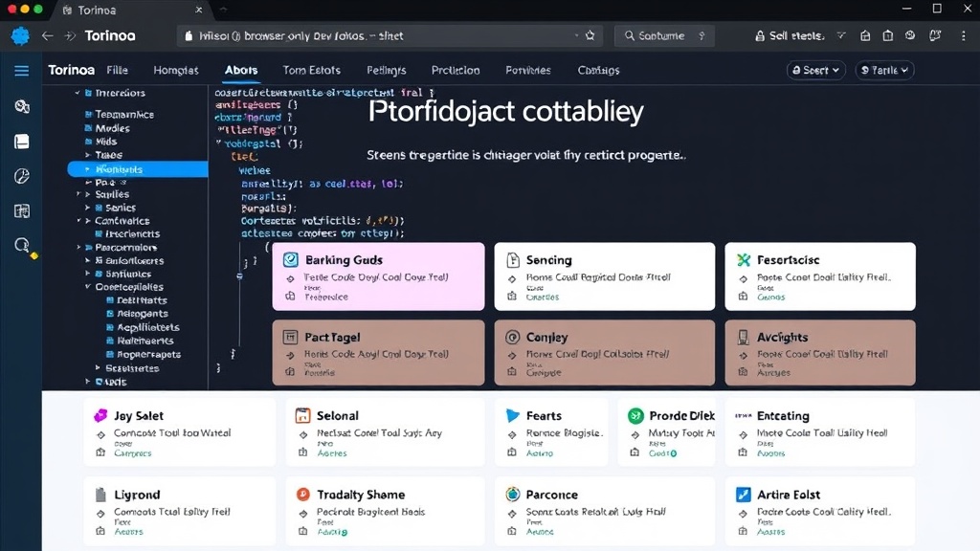
Task: Click the pie chart icon in left sidebar
Action: (22, 176)
